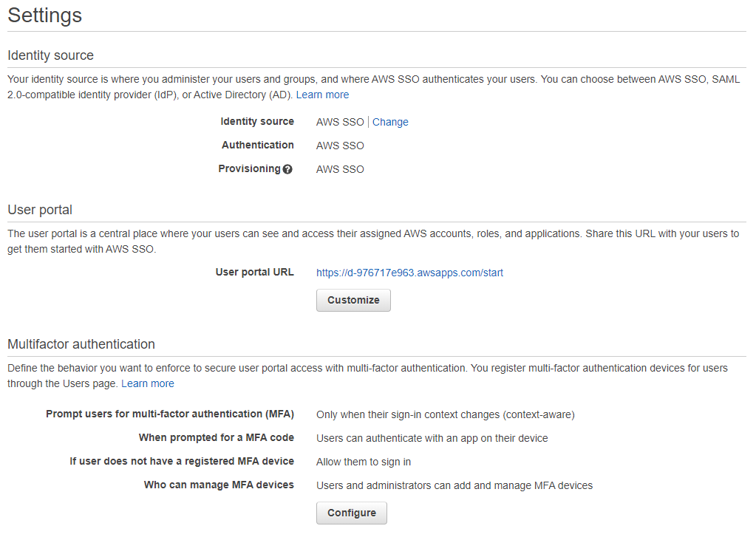Select 'Users can authenticate with an app' text
756x540 pixels.
click(x=432, y=438)
